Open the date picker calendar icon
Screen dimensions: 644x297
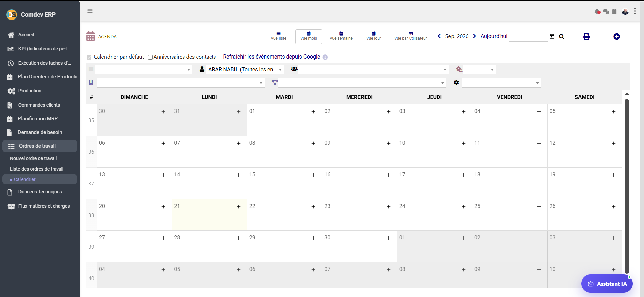(x=552, y=37)
